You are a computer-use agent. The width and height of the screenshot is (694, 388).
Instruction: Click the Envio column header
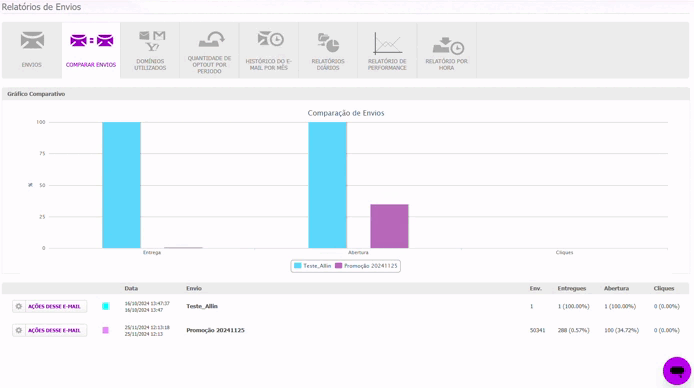point(194,288)
